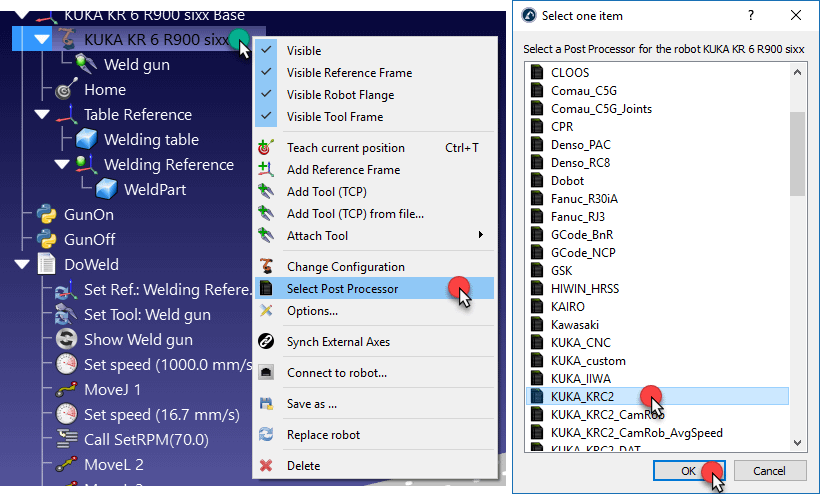Select the HIWIN_HRSS post processor
Image resolution: width=820 pixels, height=494 pixels.
pyautogui.click(x=585, y=289)
